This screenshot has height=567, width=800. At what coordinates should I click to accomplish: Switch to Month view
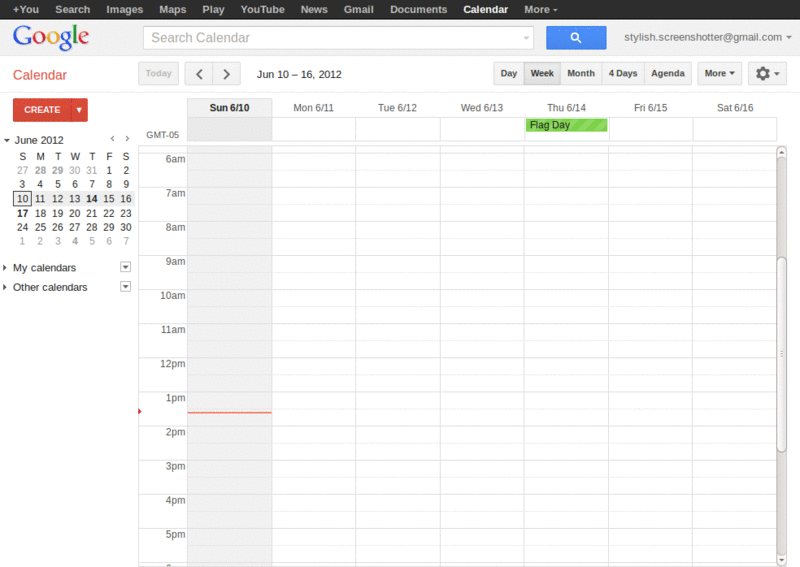coord(581,73)
